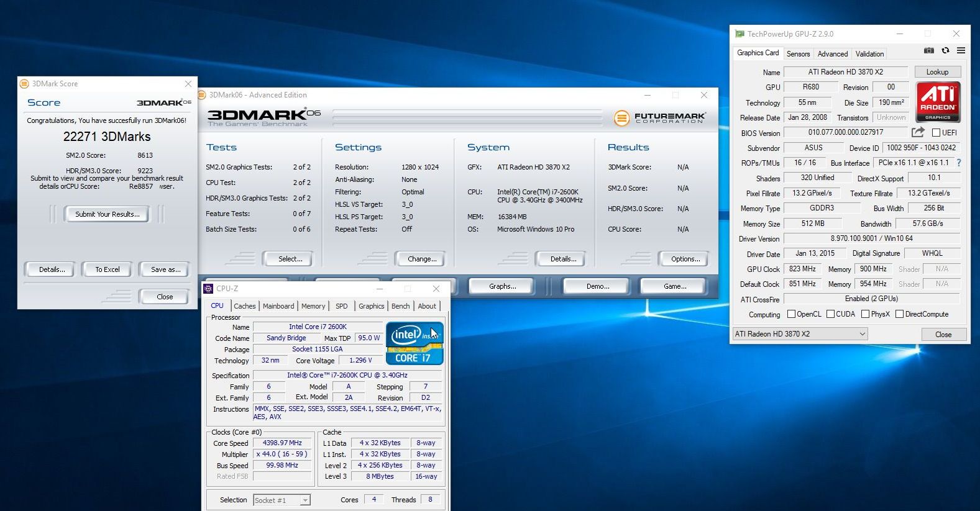
Task: Open the Socket #1 selection dropdown
Action: [x=282, y=500]
